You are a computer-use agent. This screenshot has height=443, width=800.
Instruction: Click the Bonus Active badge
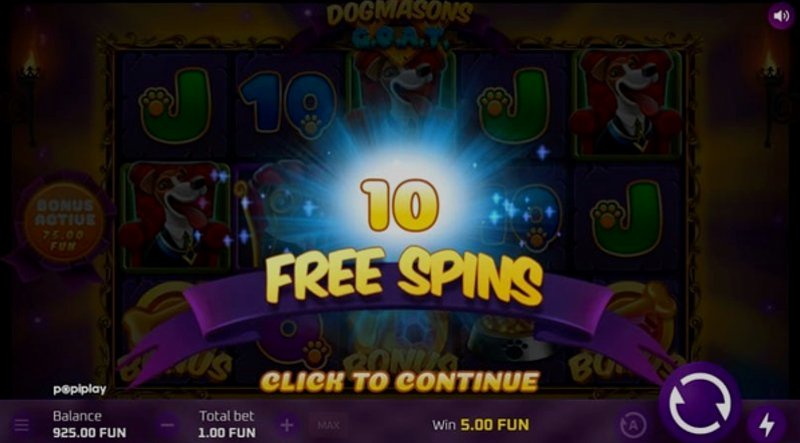tap(64, 223)
